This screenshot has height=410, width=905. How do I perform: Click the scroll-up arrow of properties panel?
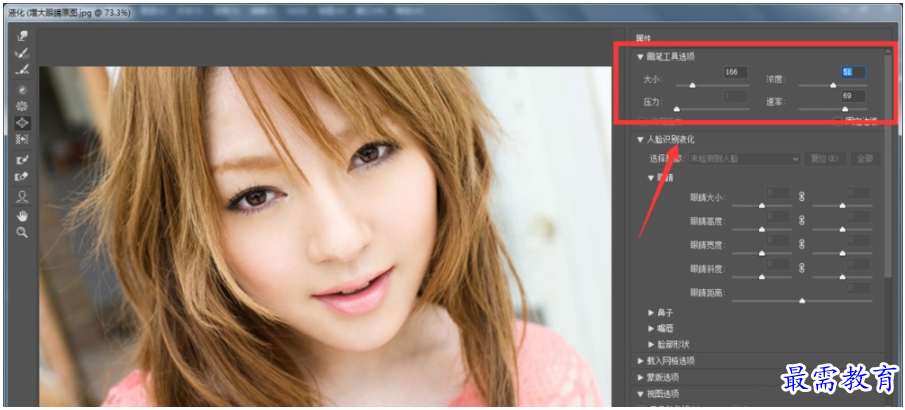point(888,51)
